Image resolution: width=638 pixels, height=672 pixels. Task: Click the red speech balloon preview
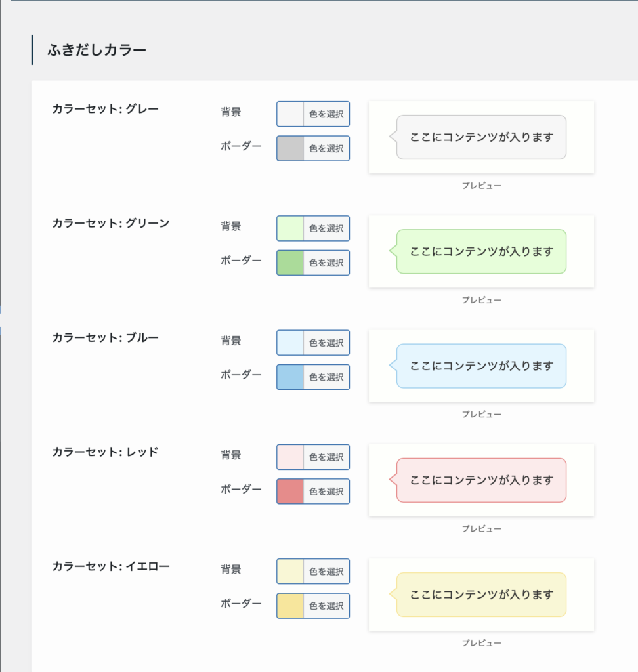point(481,480)
